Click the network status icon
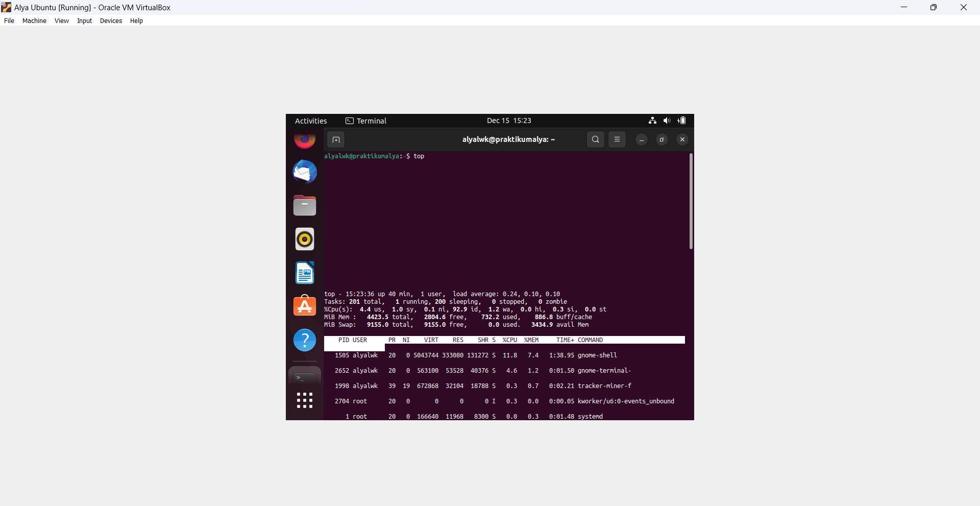This screenshot has width=980, height=506. [x=652, y=121]
